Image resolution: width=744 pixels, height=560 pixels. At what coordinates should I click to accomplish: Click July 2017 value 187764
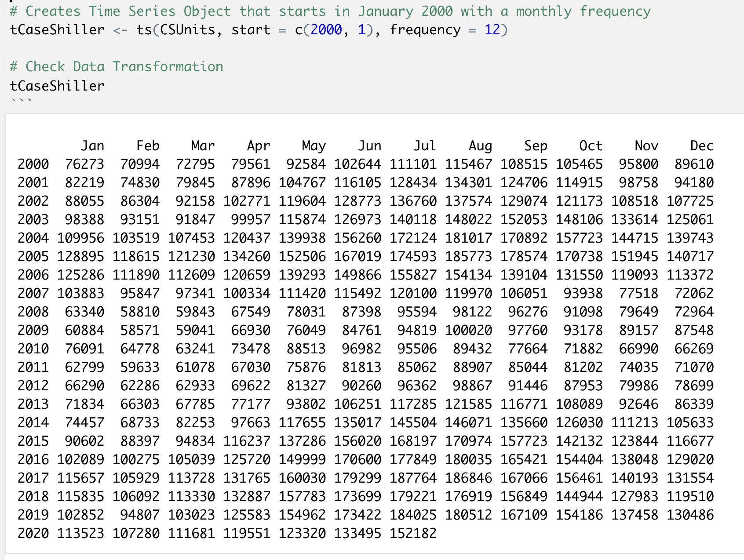click(x=413, y=478)
